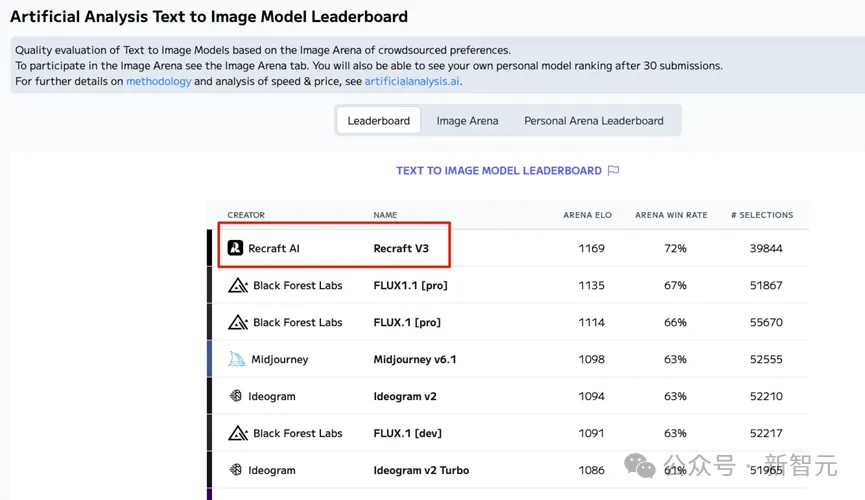
Task: Click the 1135 Arena ELO value
Action: click(591, 285)
